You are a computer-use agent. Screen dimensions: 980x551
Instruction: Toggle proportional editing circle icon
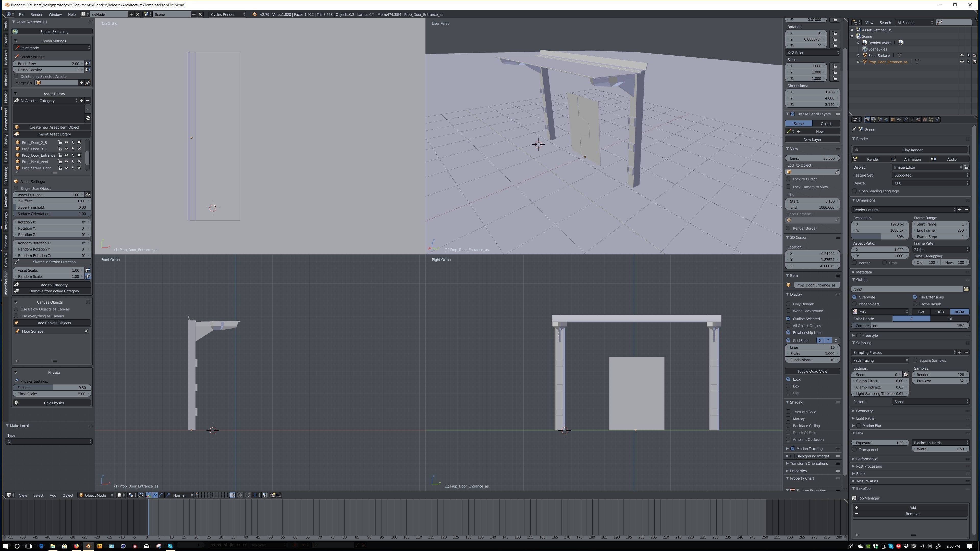coord(240,495)
